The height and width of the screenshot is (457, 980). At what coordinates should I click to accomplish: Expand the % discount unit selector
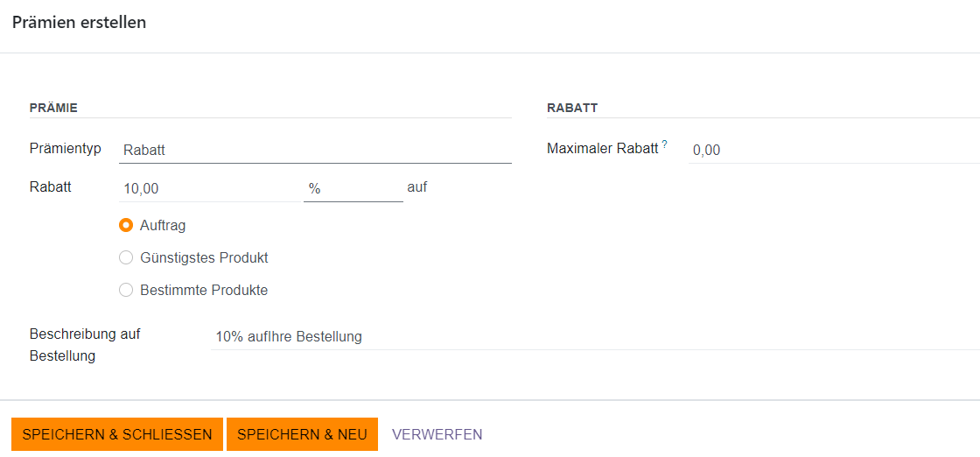(x=353, y=188)
